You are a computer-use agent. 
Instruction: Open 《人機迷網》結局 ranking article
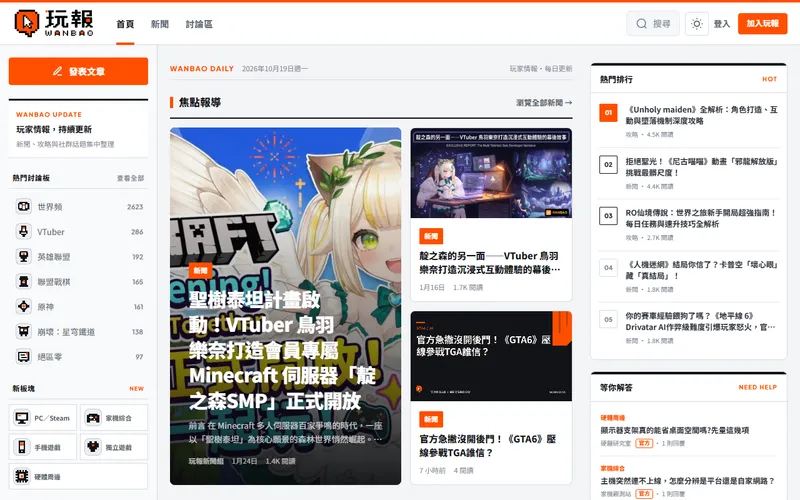(x=702, y=270)
